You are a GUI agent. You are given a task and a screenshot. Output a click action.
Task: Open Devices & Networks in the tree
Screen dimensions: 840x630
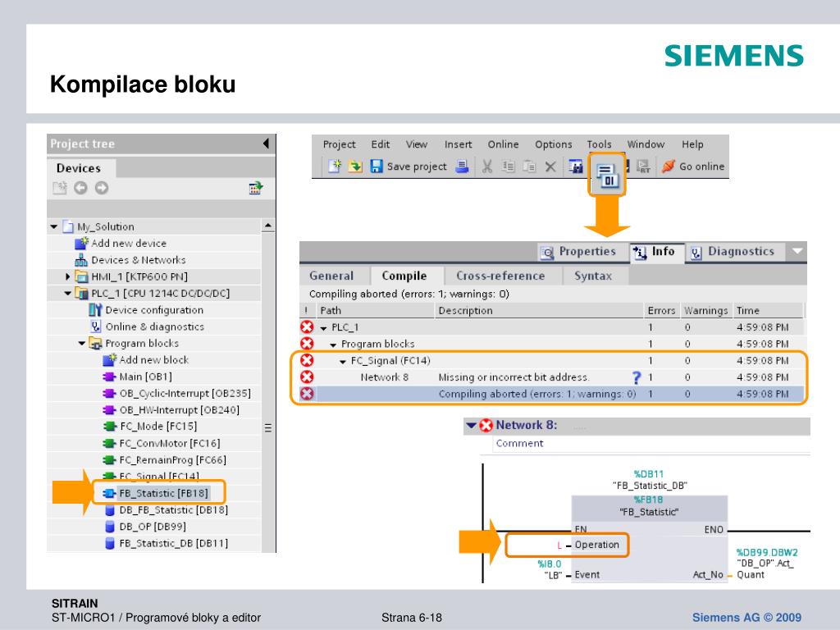tap(130, 260)
